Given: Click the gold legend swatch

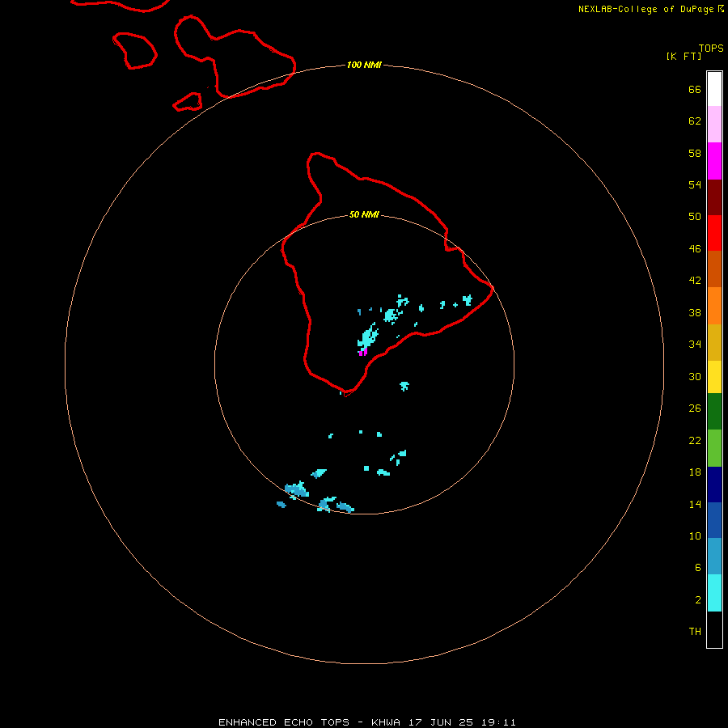Looking at the screenshot, I should coord(714,342).
